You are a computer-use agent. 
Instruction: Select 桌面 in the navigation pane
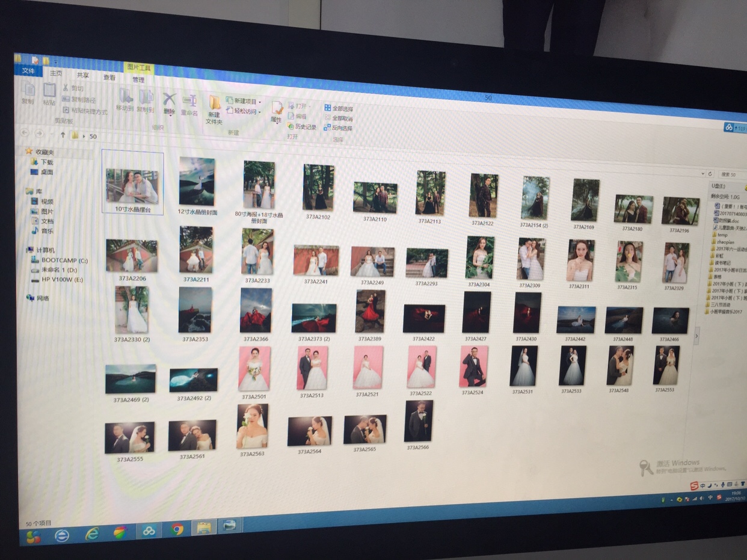coord(42,172)
